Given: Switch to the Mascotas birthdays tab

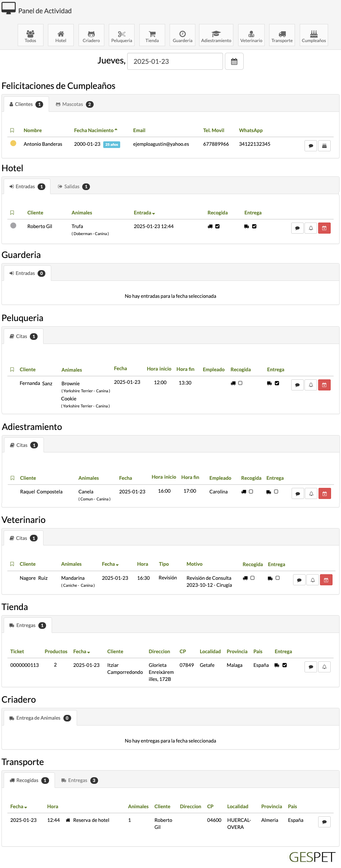Looking at the screenshot, I should [74, 104].
